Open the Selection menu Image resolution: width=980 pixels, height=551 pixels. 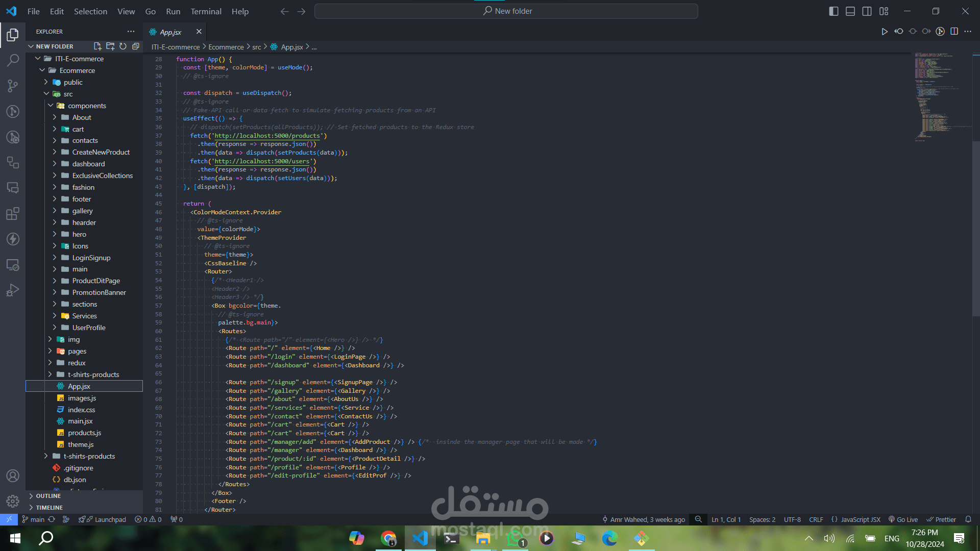coord(90,11)
